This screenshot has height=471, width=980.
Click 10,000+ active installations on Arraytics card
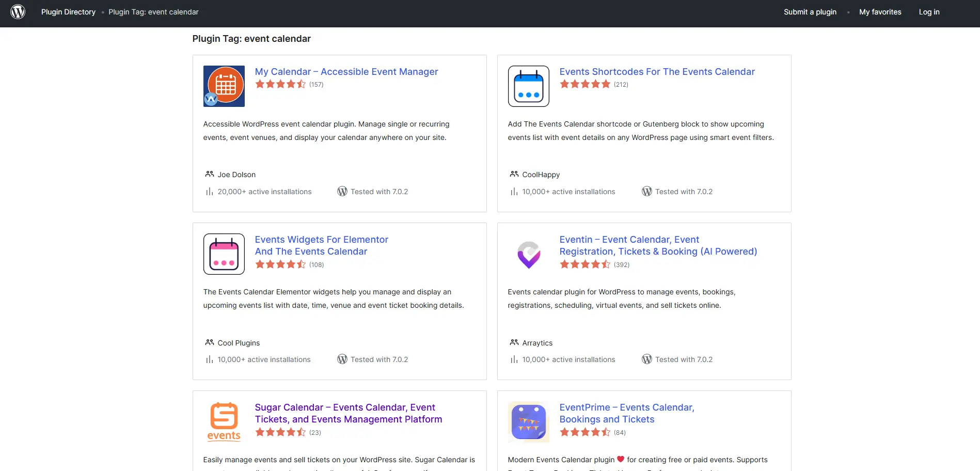pos(569,359)
